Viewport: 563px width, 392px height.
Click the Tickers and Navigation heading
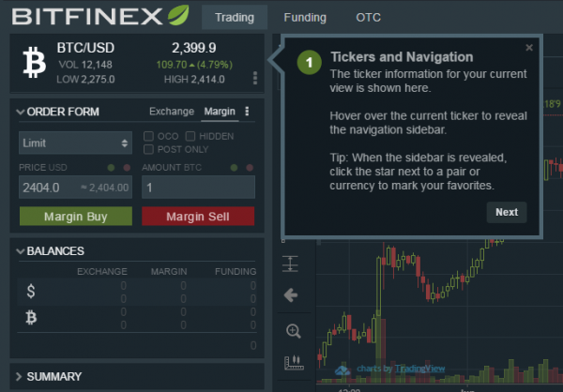402,57
